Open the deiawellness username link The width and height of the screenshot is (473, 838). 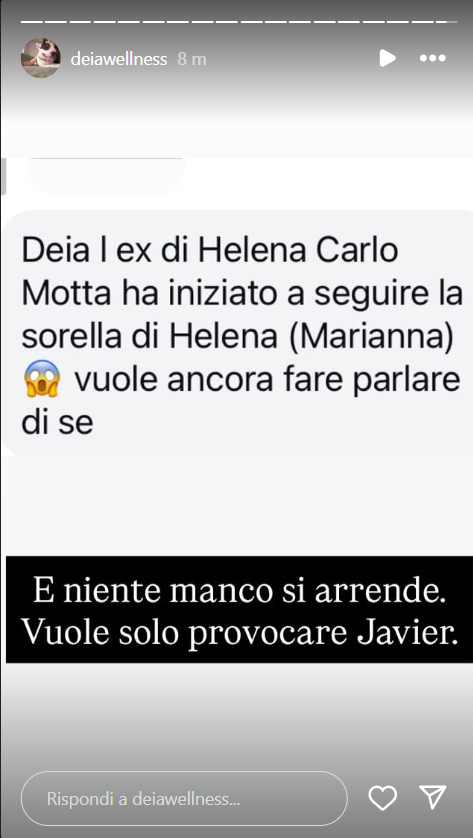pyautogui.click(x=119, y=59)
